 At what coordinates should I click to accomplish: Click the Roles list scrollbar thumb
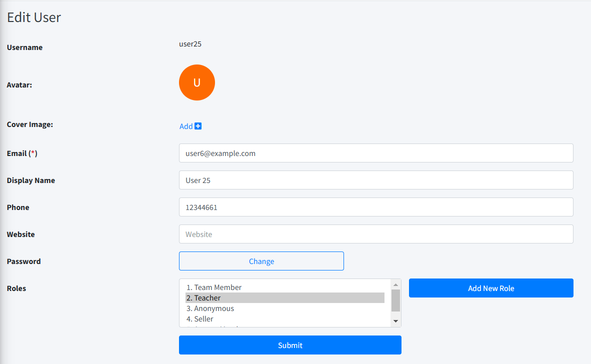pos(395,300)
